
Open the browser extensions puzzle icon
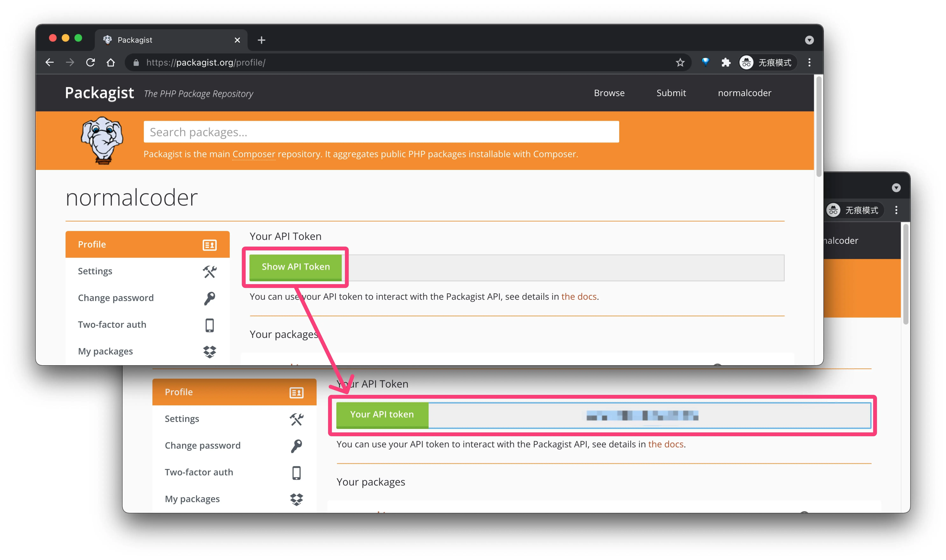725,62
